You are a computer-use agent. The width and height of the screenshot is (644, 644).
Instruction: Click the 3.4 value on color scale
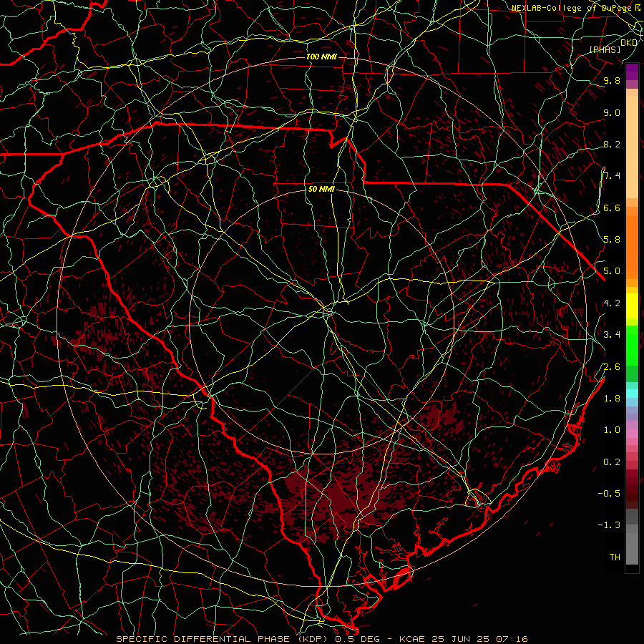pyautogui.click(x=612, y=334)
